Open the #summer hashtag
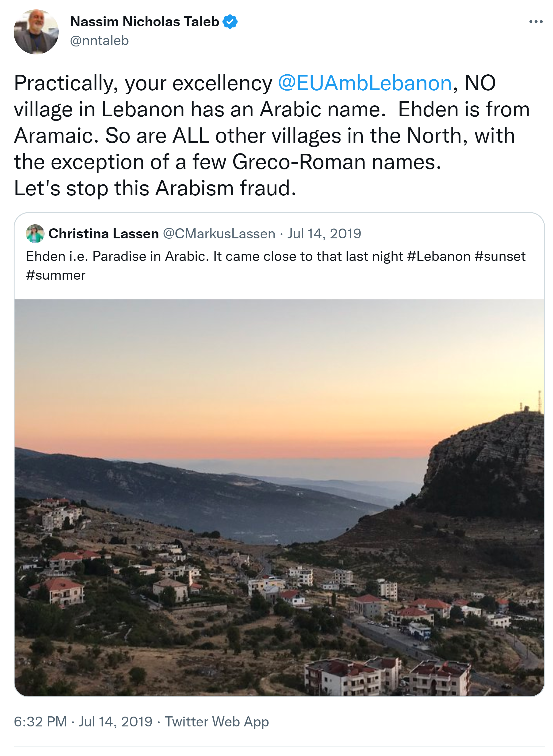Viewport: 553px width, 756px height. 56,275
